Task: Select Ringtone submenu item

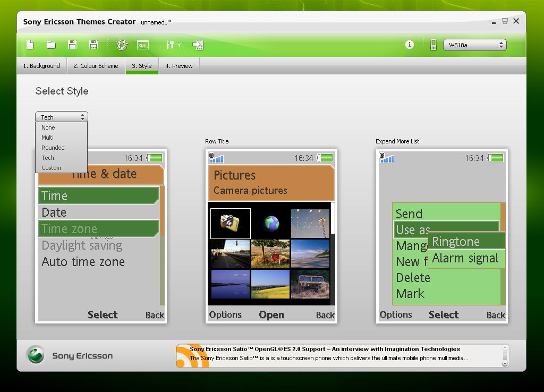Action: pos(466,241)
